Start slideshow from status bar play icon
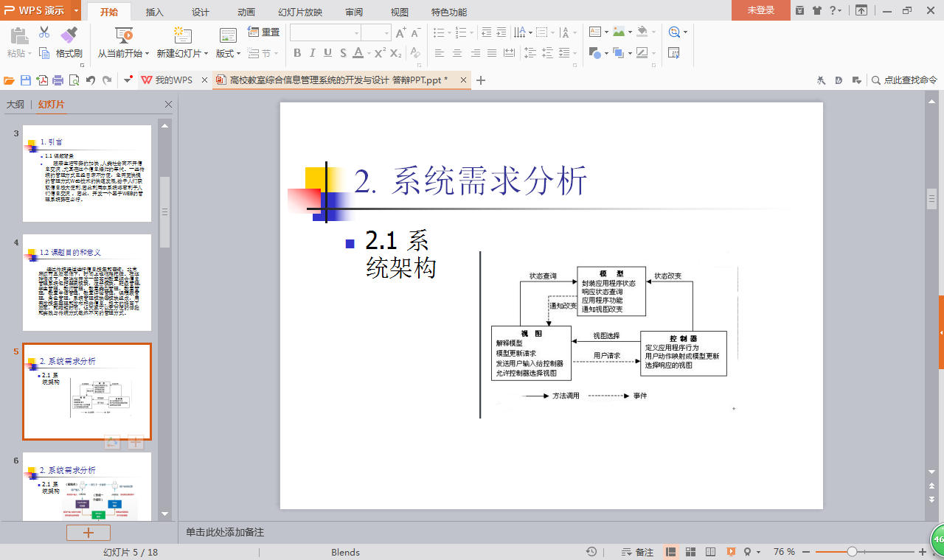The height and width of the screenshot is (560, 944). click(x=731, y=552)
